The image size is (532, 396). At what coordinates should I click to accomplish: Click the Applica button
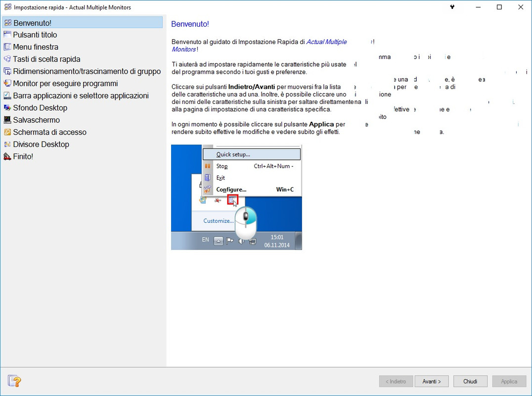pyautogui.click(x=509, y=381)
